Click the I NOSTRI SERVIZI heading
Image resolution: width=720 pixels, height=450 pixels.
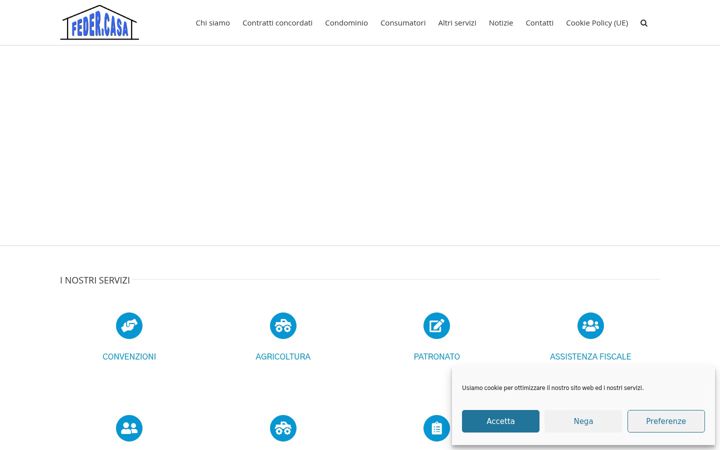click(95, 280)
